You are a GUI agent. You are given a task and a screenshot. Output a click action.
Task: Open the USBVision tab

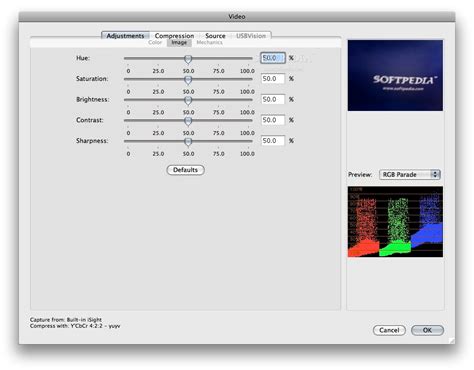[x=251, y=36]
